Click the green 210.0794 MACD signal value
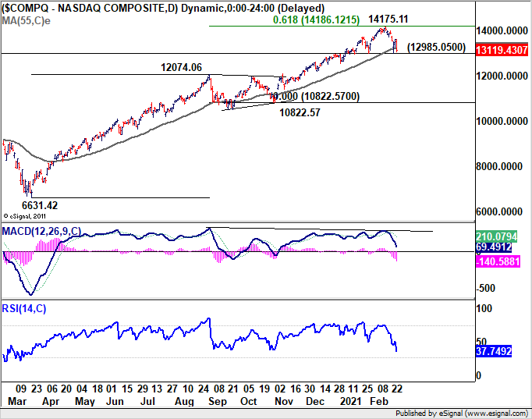This screenshot has width=532, height=419. (496, 236)
